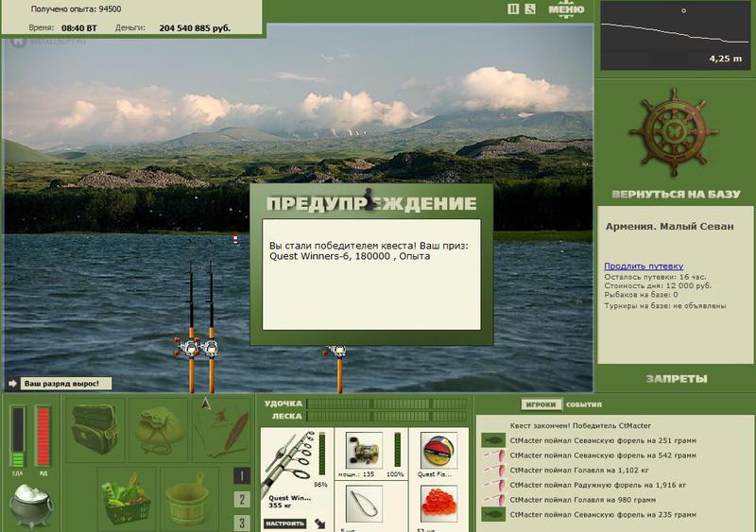This screenshot has width=756, height=532.
Task: Open the vegetable food basket icon
Action: tap(127, 499)
